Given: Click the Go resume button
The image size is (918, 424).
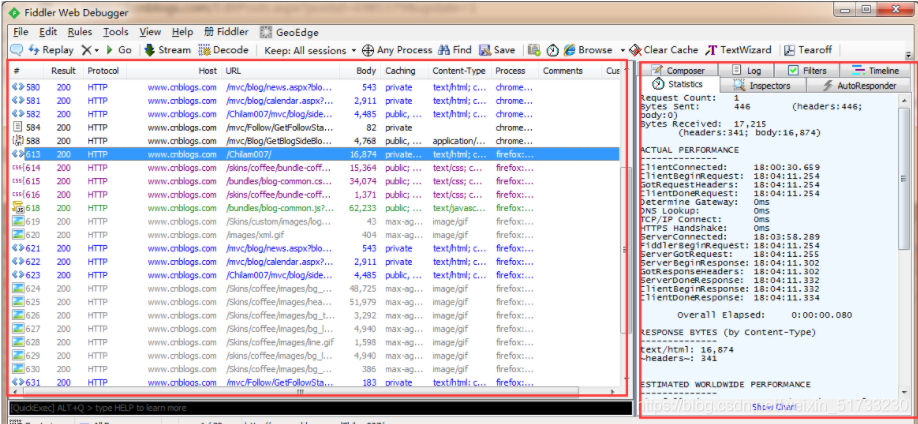Looking at the screenshot, I should (x=118, y=50).
